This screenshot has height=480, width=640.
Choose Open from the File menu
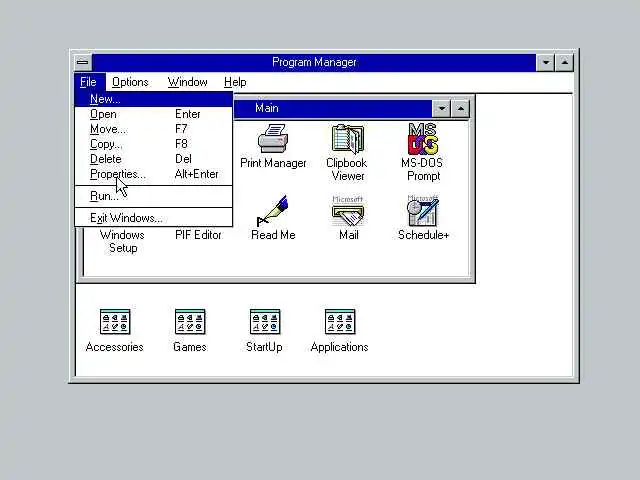tap(153, 114)
